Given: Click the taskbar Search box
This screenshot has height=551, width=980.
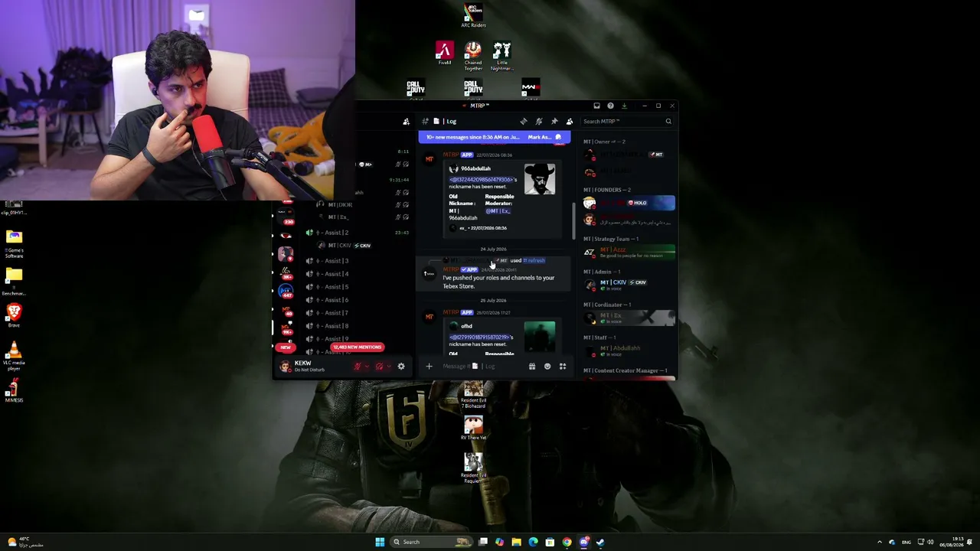Looking at the screenshot, I should coord(431,542).
